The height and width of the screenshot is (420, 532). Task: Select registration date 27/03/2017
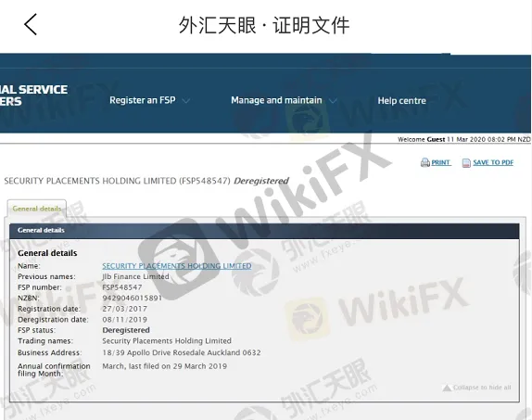124,309
